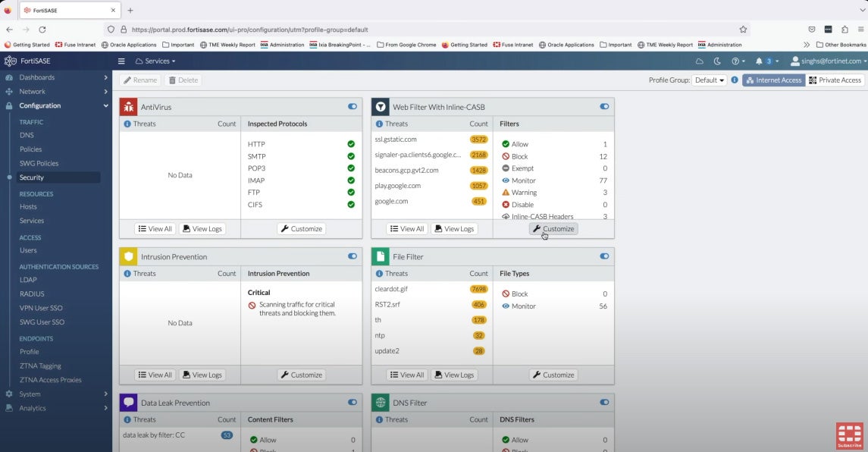Select Security in the sidebar
Viewport: 868px width, 452px height.
[x=32, y=177]
